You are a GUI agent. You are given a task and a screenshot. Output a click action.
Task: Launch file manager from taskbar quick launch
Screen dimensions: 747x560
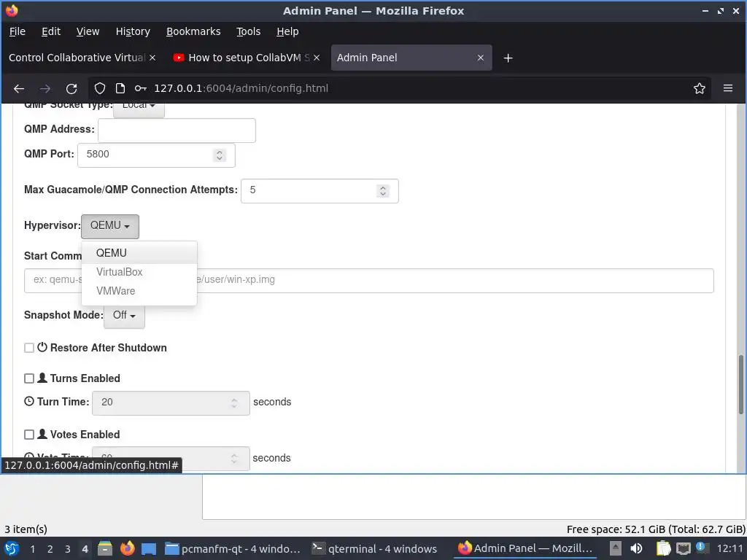pos(105,549)
